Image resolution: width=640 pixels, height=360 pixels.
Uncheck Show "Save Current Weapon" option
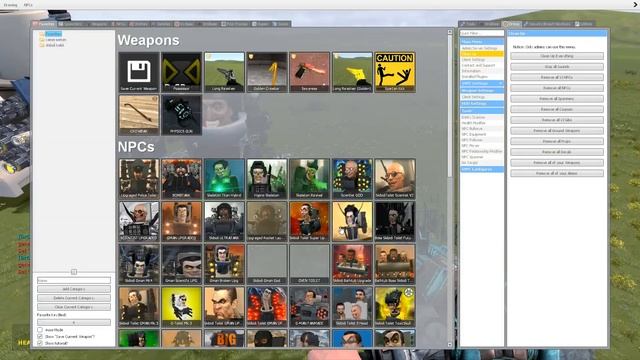(x=40, y=336)
